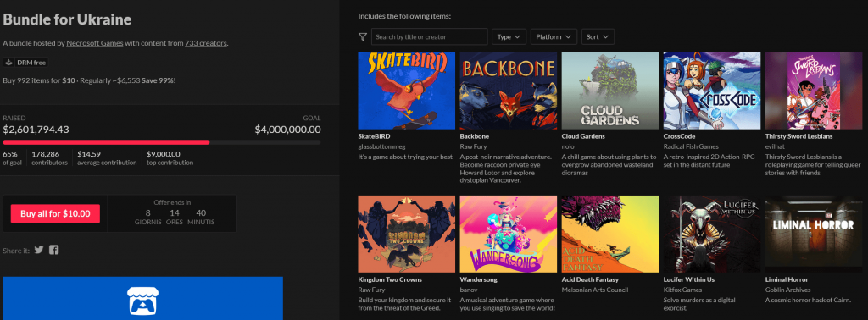
Task: Click the raised amount $2,601,794.43
Action: coord(36,130)
